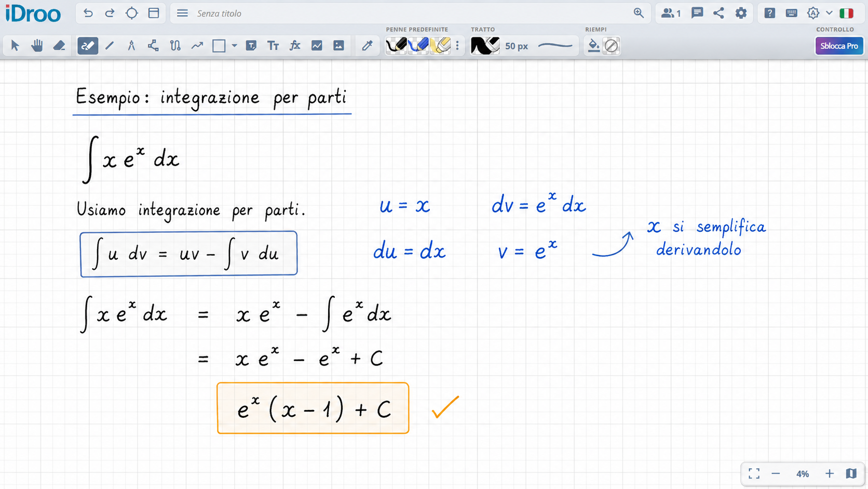Insert an image
The image size is (868, 489).
(x=338, y=46)
